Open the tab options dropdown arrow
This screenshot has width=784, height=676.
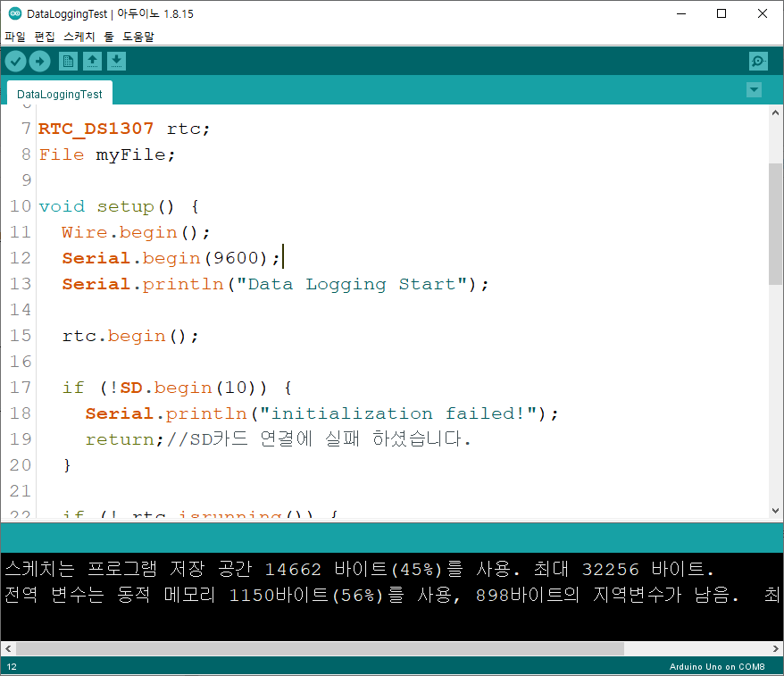(754, 90)
